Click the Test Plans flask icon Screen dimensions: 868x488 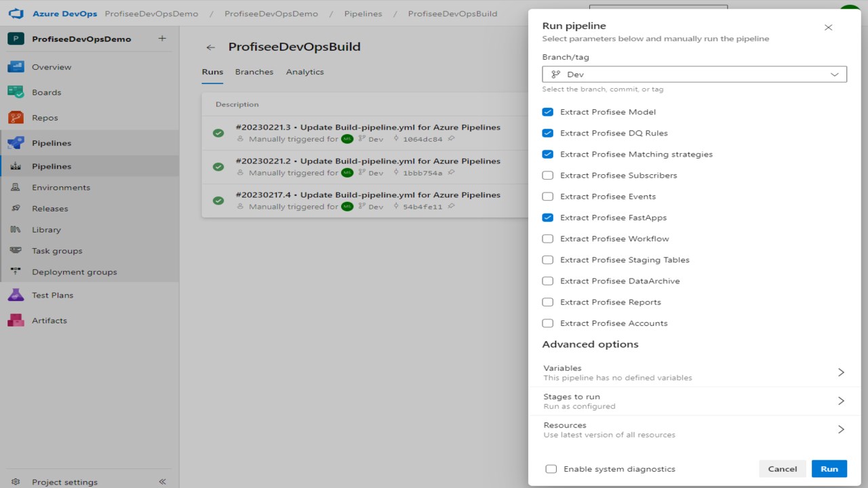(16, 295)
